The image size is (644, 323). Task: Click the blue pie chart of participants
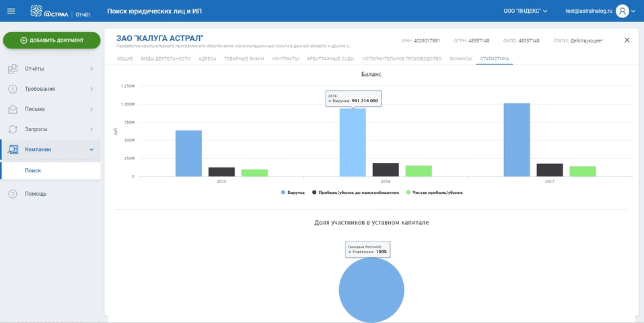371,290
